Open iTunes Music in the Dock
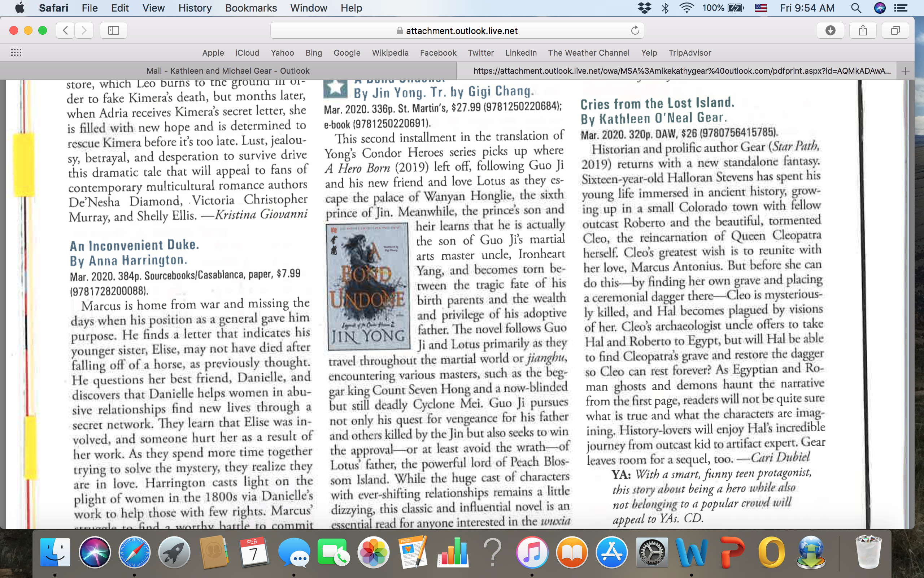The width and height of the screenshot is (924, 578). pyautogui.click(x=532, y=552)
